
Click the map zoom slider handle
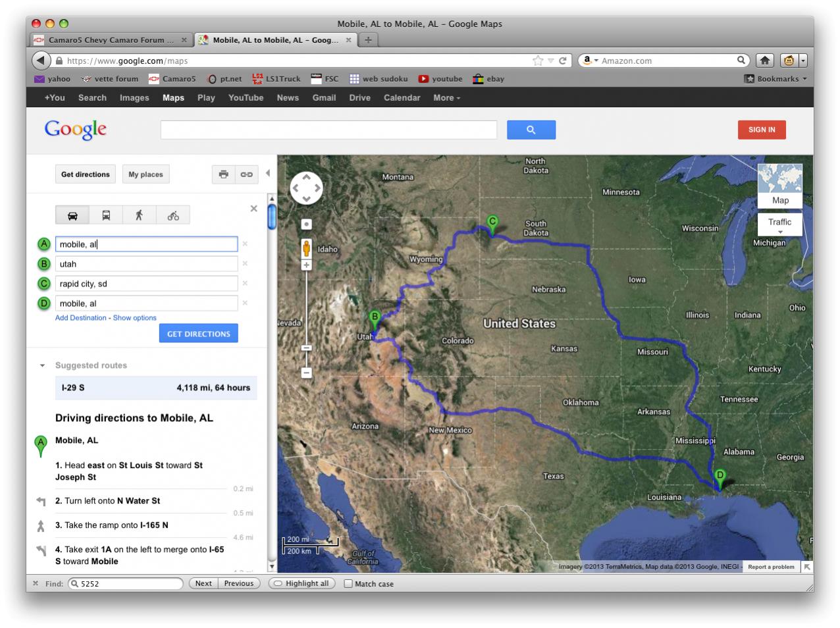point(306,347)
